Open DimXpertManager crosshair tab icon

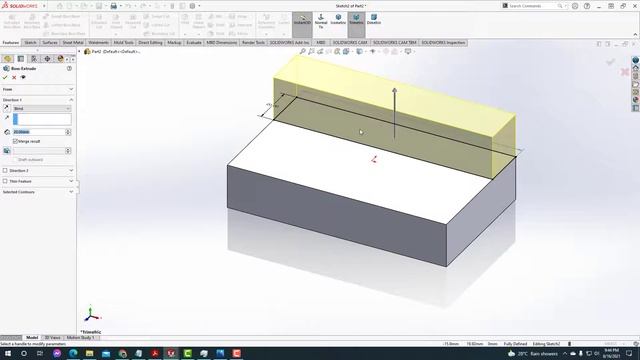tap(47, 59)
